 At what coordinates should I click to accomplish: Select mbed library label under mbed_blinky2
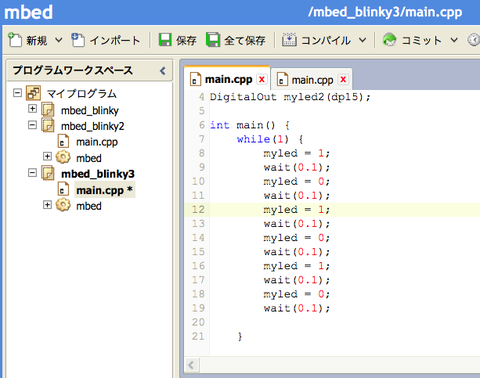[89, 158]
